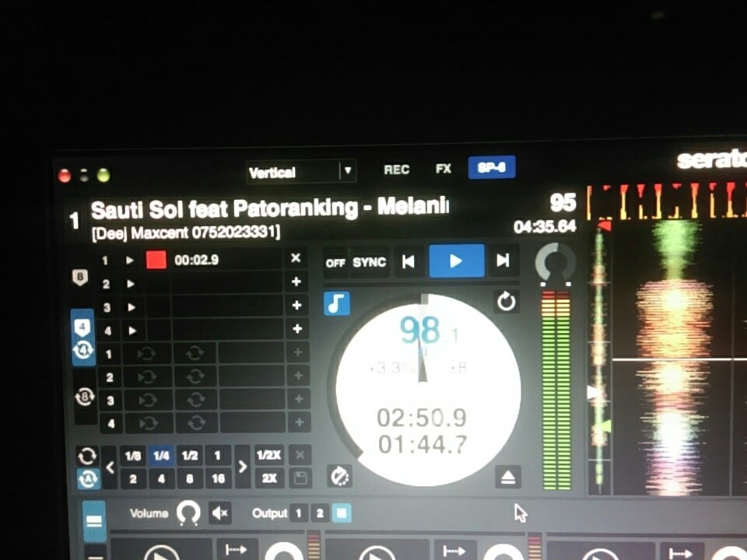Click the 04:35.64 track length

point(545,226)
